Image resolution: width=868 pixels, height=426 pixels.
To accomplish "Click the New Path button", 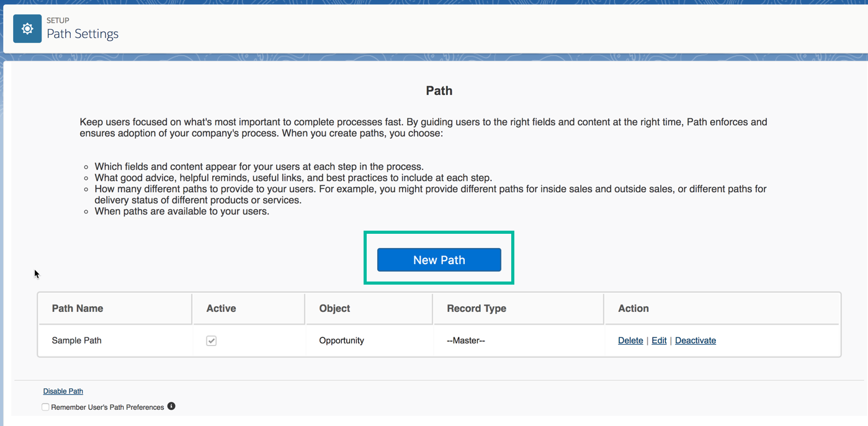I will click(439, 259).
